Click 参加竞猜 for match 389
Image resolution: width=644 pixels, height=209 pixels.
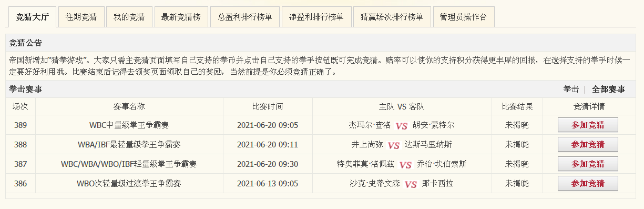588,125
